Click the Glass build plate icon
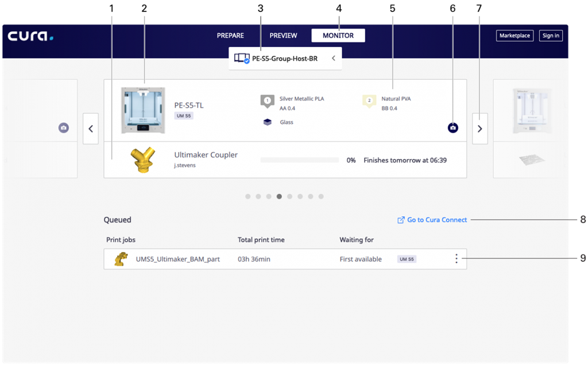Viewport: 588px width, 365px height. [267, 122]
